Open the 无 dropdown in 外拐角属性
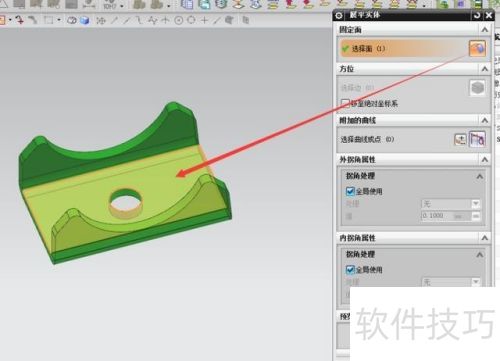 (451, 203)
